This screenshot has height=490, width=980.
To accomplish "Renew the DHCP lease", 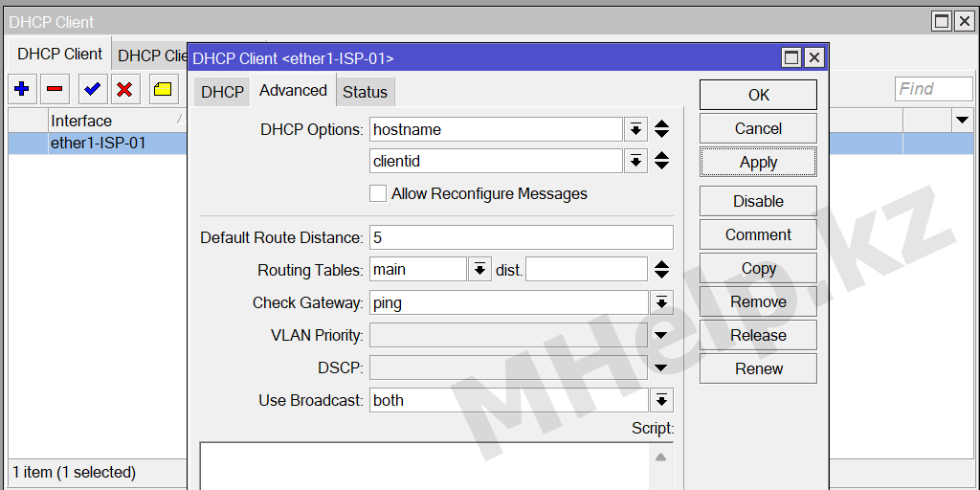I will pos(758,368).
